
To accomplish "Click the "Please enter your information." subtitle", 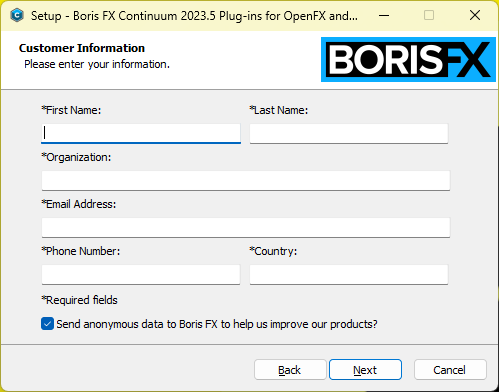I will 97,64.
